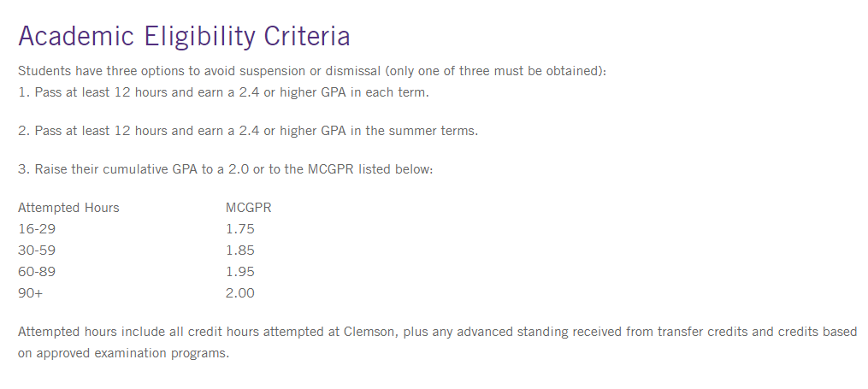Click the Academic Eligibility Criteria heading
The image size is (868, 389).
[x=184, y=37]
